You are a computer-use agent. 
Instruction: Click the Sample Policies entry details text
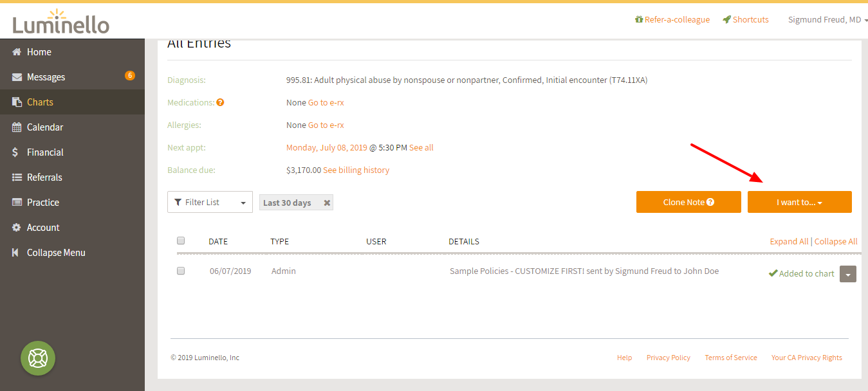pos(584,271)
